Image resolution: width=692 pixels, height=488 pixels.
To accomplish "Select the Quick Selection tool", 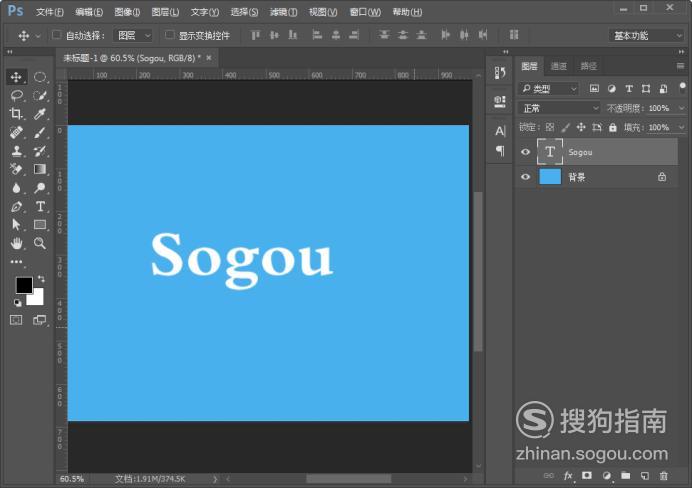I will pyautogui.click(x=40, y=95).
